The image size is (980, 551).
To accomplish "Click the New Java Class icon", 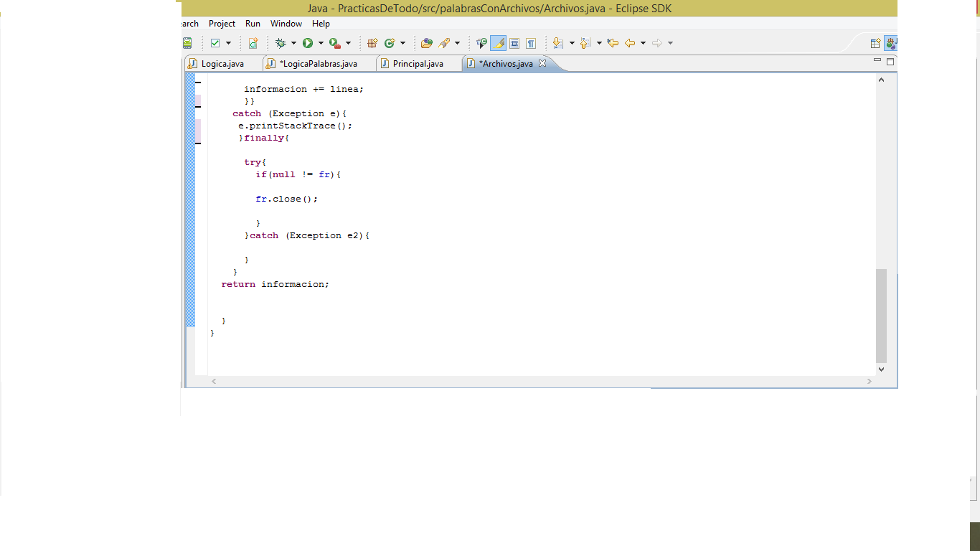I will pyautogui.click(x=390, y=43).
